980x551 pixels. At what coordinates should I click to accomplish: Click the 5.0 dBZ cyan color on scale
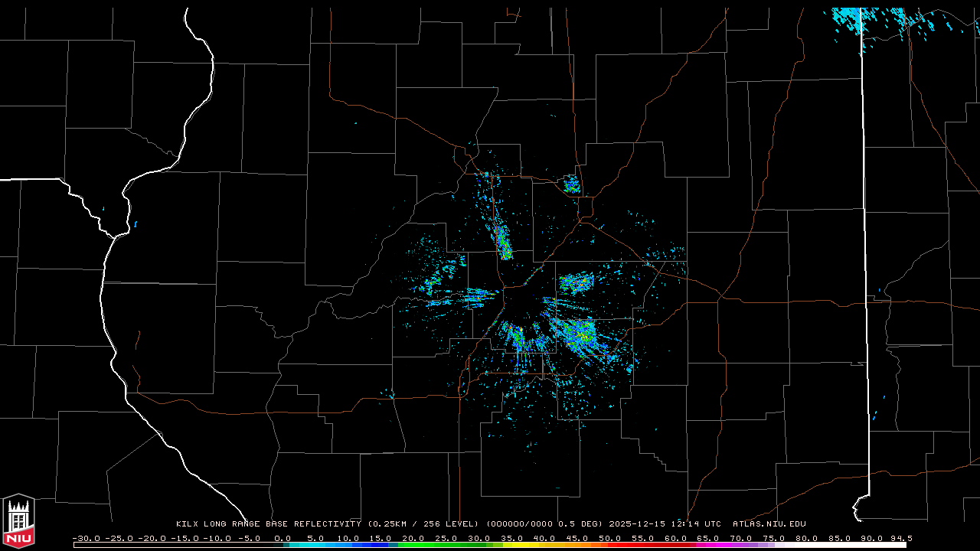point(315,545)
